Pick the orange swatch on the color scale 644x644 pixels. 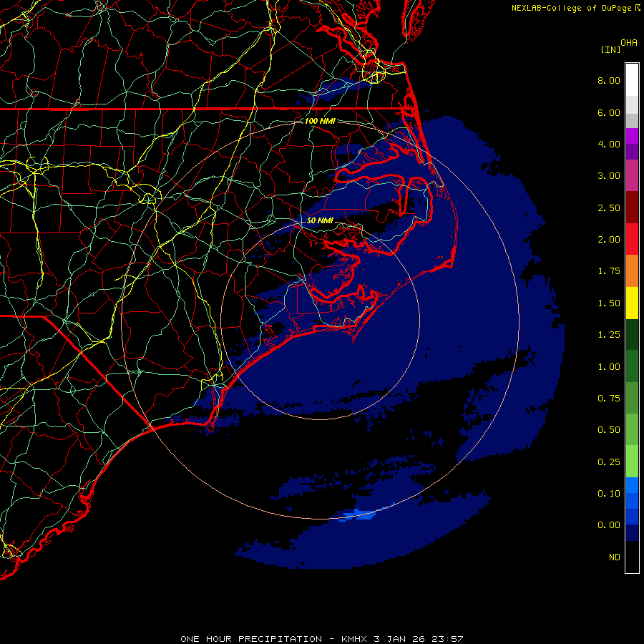[632, 271]
